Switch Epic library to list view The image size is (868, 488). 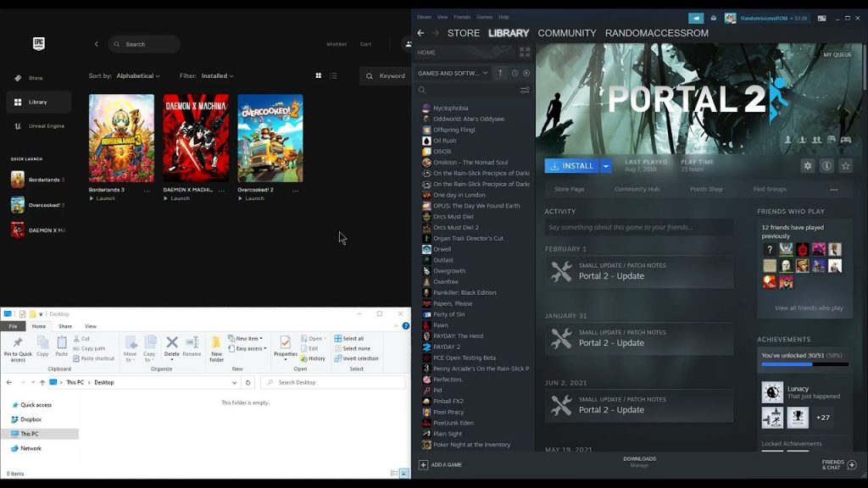pos(333,76)
